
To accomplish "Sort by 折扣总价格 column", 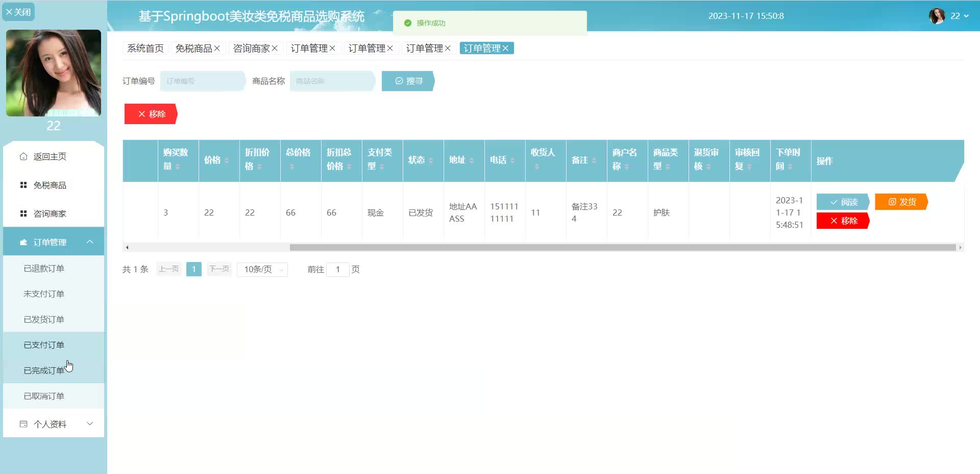I will pos(349,167).
